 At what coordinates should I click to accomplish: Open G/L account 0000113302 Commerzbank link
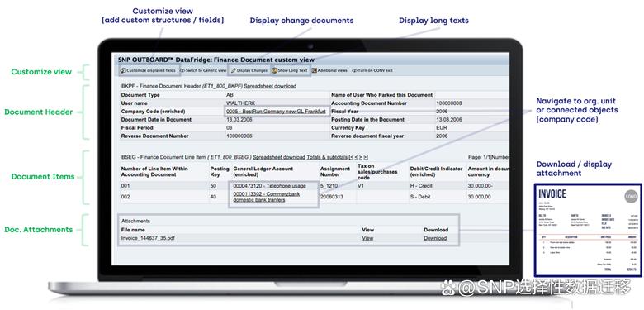click(266, 197)
